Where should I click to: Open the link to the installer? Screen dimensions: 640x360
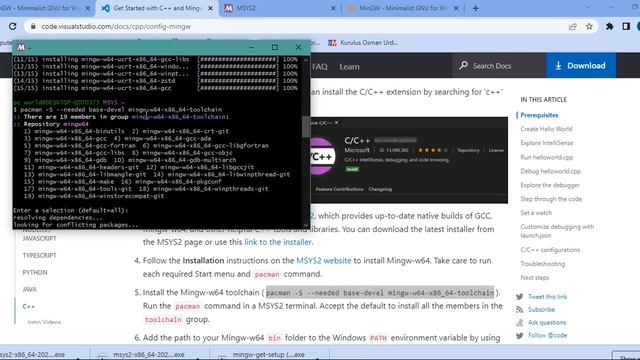(x=278, y=242)
